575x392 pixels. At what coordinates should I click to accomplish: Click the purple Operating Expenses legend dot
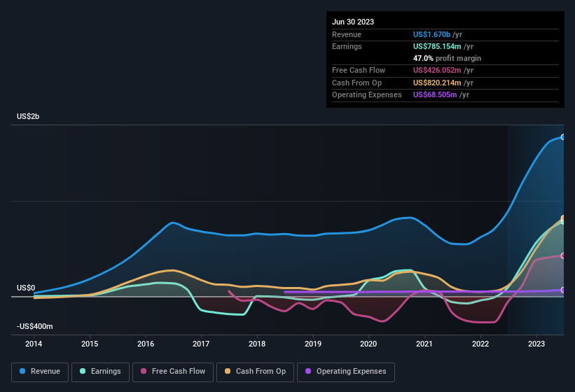pyautogui.click(x=308, y=371)
